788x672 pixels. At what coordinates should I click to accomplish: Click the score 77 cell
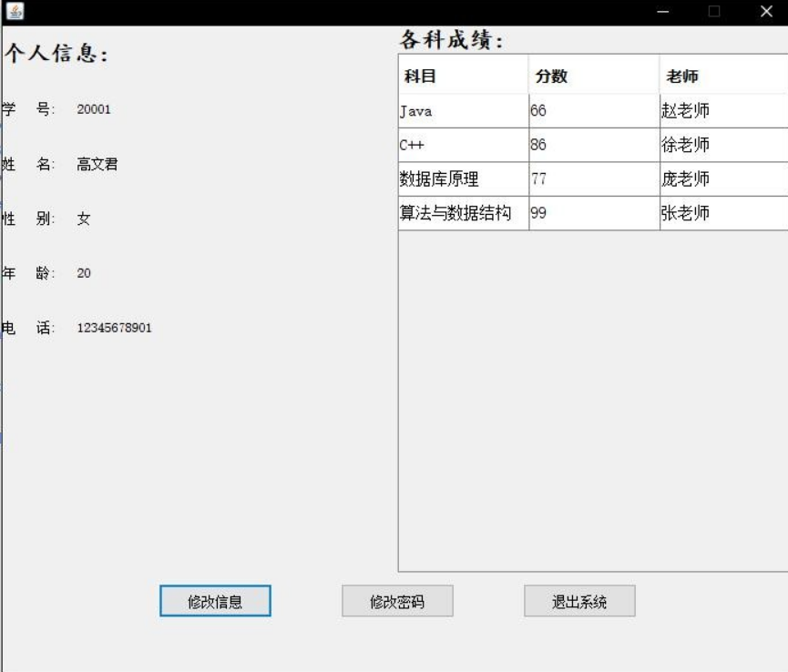click(594, 179)
